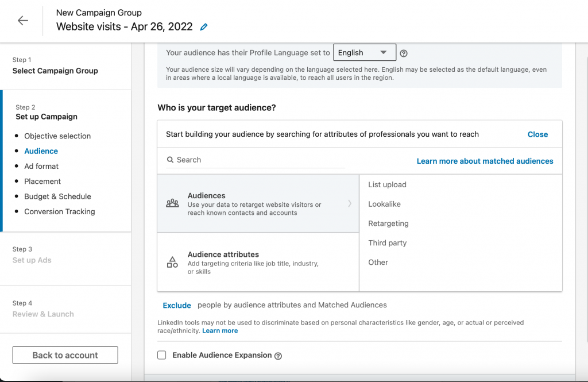
Task: Click the back arrow navigation icon
Action: tap(22, 20)
